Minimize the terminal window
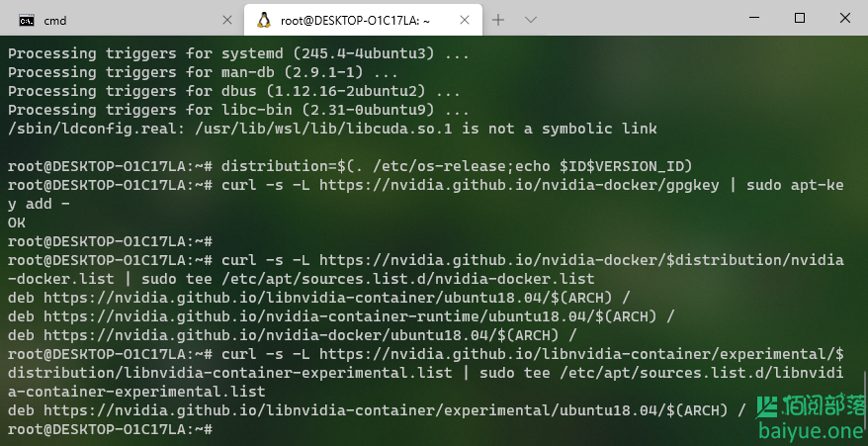This screenshot has height=446, width=868. (x=754, y=18)
